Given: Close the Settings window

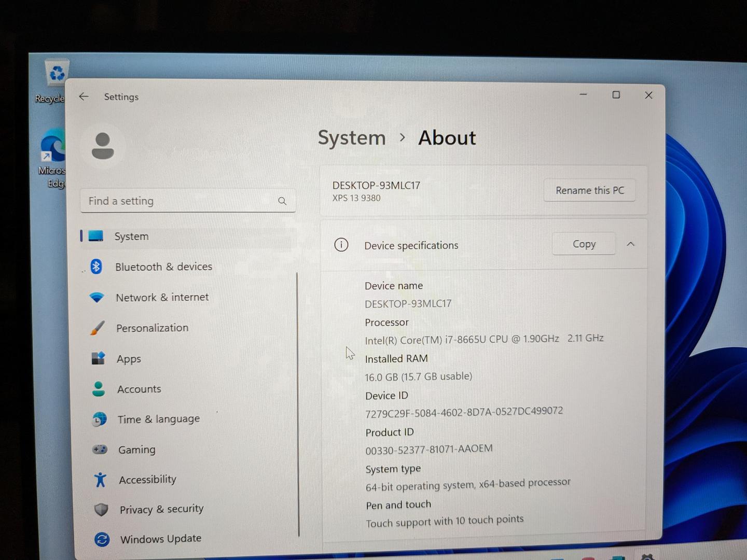Looking at the screenshot, I should pyautogui.click(x=648, y=95).
